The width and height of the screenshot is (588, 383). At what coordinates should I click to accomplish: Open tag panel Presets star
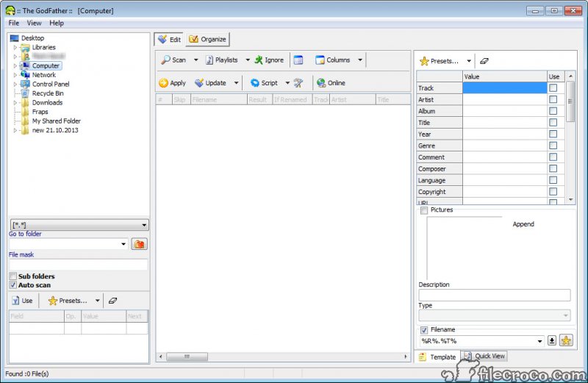click(439, 61)
